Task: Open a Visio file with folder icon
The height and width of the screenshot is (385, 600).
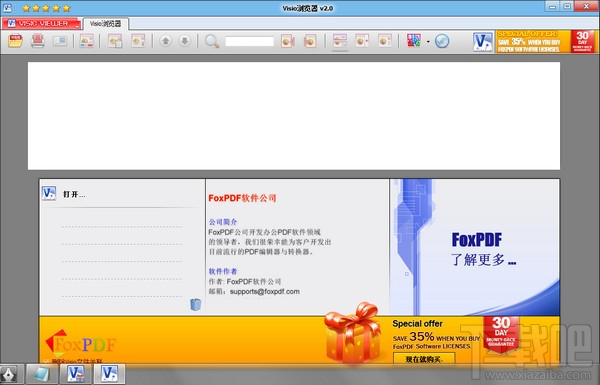Action: pos(15,41)
